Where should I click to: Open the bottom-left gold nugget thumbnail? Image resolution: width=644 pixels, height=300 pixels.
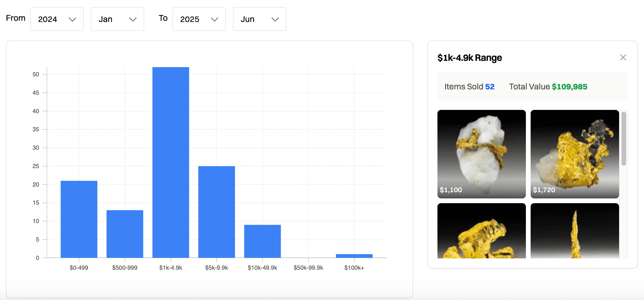[x=481, y=231]
